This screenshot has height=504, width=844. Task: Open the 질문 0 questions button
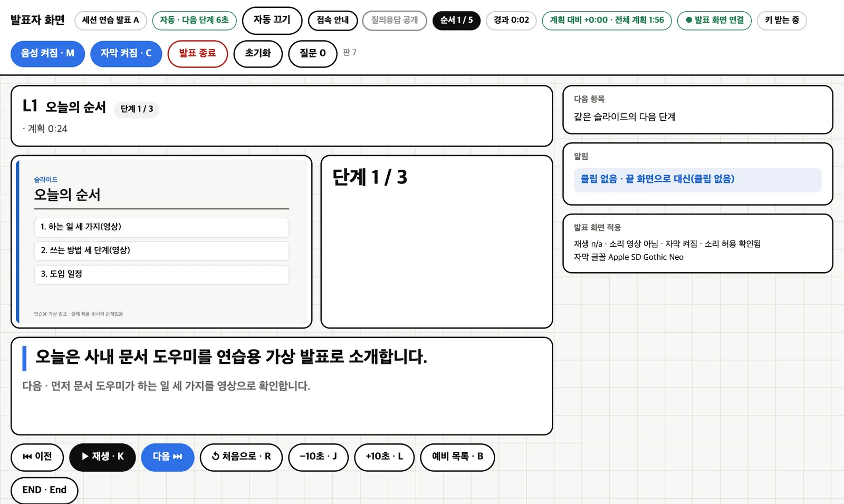pyautogui.click(x=313, y=54)
